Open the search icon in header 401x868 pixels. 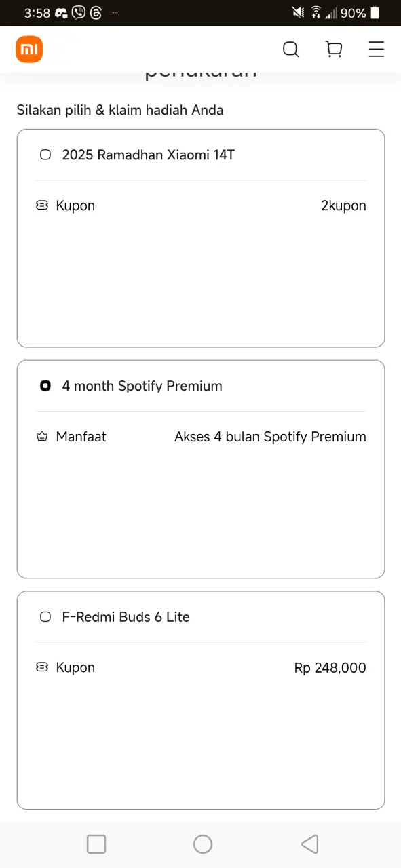[290, 50]
